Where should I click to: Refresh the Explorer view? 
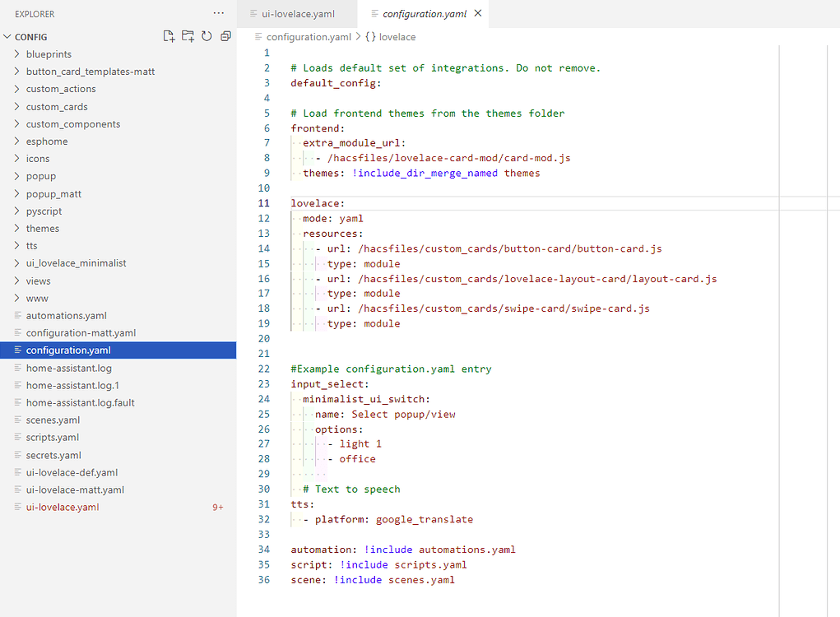click(207, 36)
